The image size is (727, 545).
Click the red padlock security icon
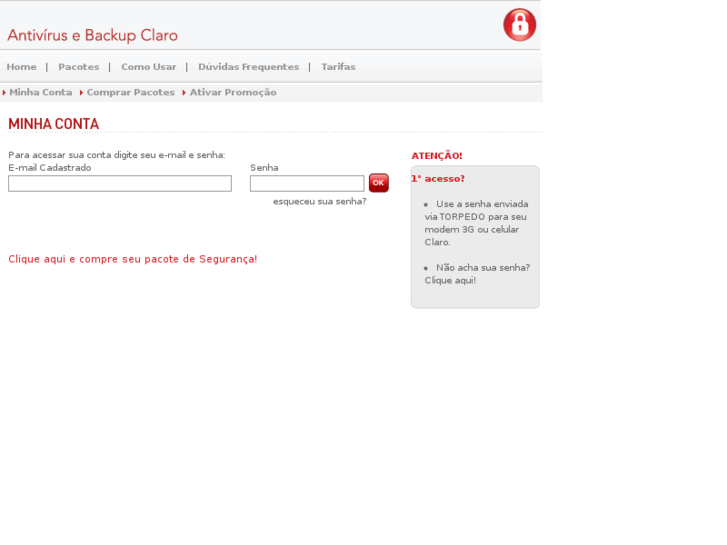click(519, 25)
